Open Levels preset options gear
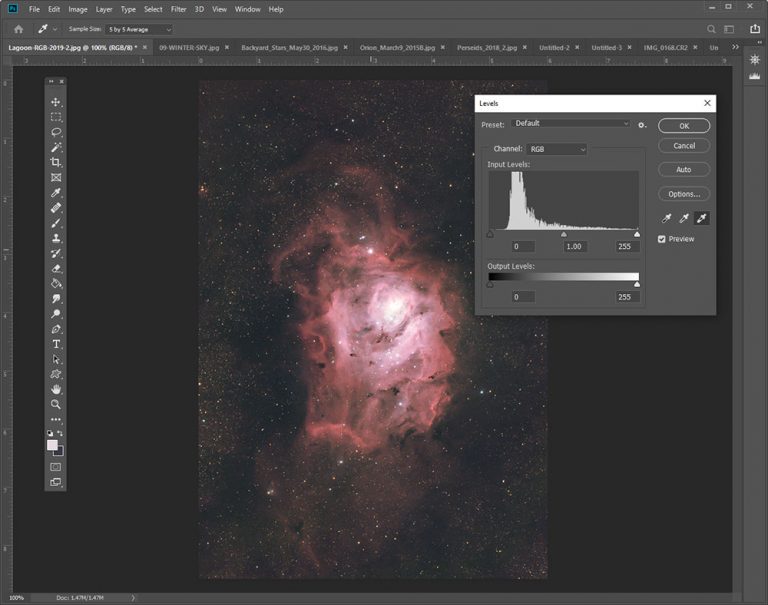Image resolution: width=768 pixels, height=605 pixels. tap(642, 125)
